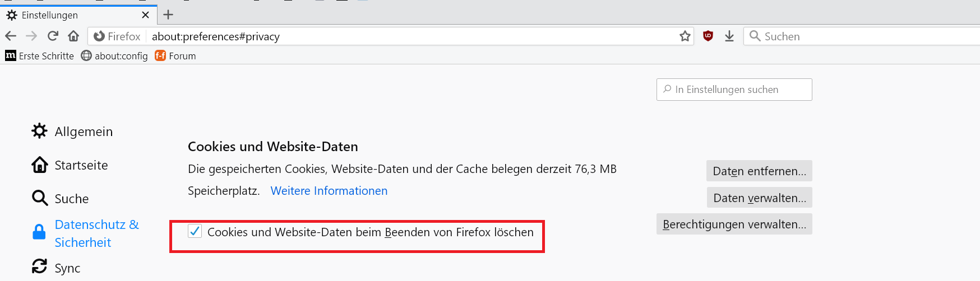Click the Firefox identity icon in address bar
Viewport: 980px width, 281px height.
[99, 36]
